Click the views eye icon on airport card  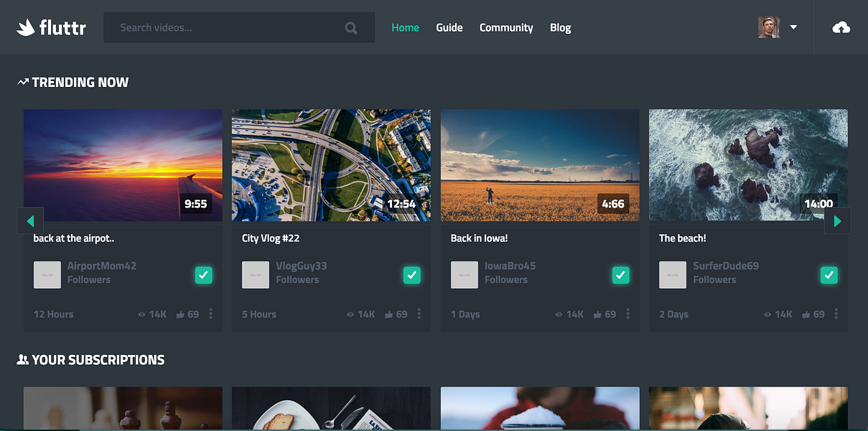tap(141, 315)
